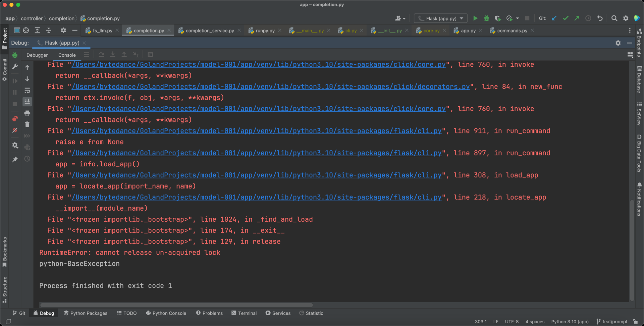This screenshot has width=644, height=326.
Task: Go to line via the 303:1 status indicator
Action: (481, 322)
